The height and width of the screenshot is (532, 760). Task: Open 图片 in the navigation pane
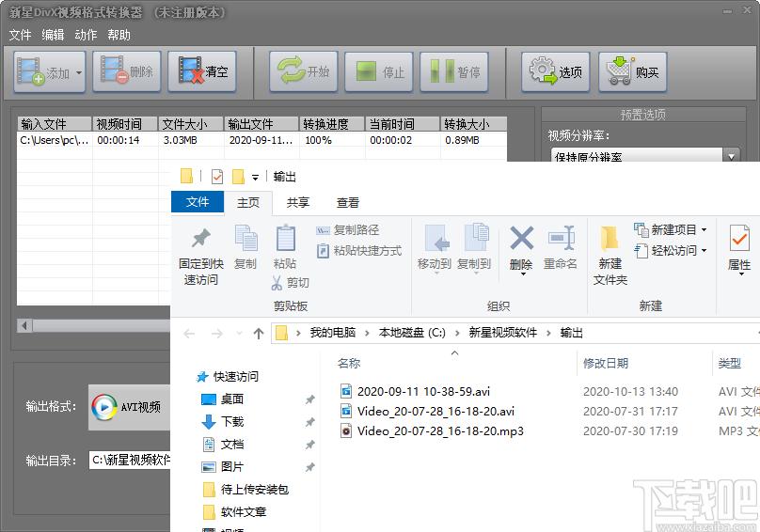click(223, 466)
